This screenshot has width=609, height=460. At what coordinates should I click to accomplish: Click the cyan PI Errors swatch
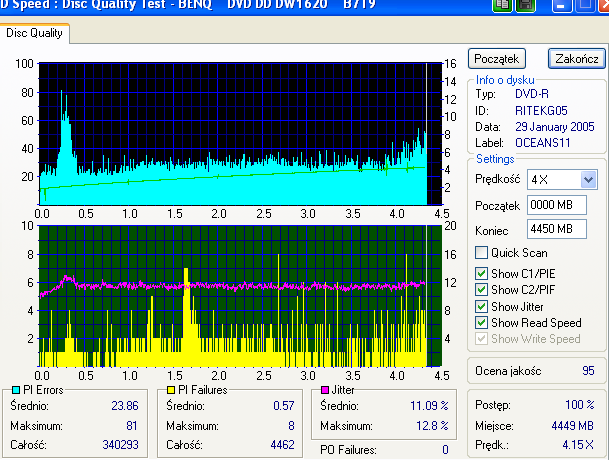(x=16, y=390)
